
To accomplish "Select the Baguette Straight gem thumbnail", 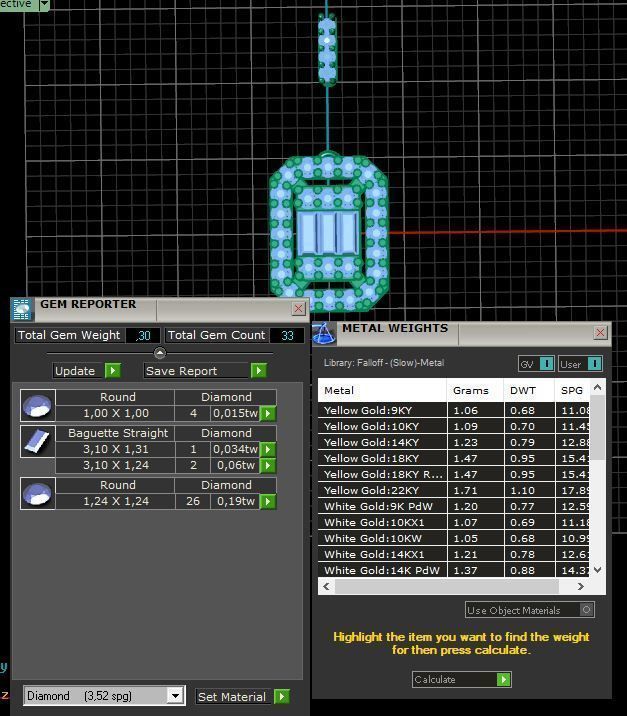I will (x=38, y=442).
